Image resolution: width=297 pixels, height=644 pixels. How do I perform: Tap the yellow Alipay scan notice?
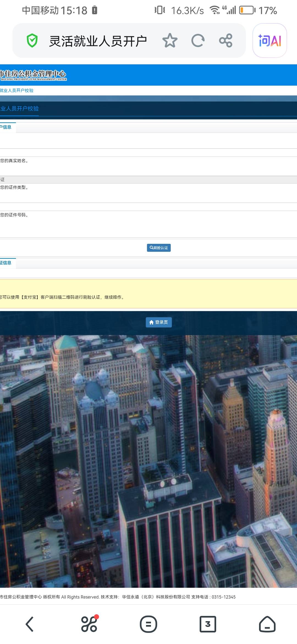point(148,294)
